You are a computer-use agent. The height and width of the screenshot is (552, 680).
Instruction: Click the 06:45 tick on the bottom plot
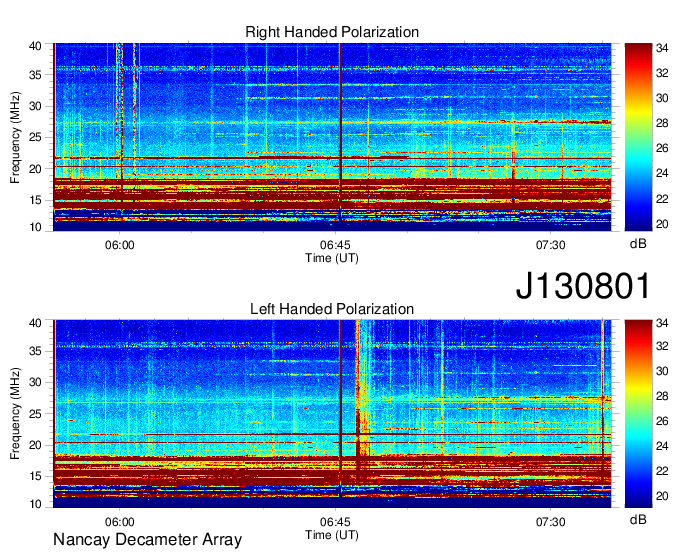point(335,522)
